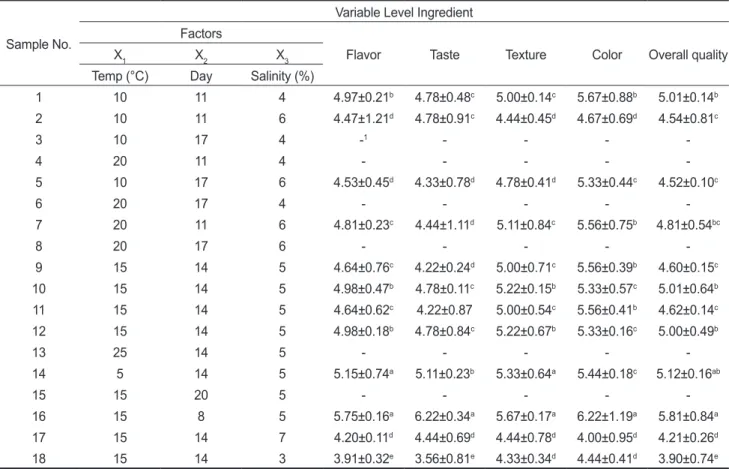This screenshot has height=469, width=729.
Task: Select texture value 5.22±0.67
Action: [526, 331]
